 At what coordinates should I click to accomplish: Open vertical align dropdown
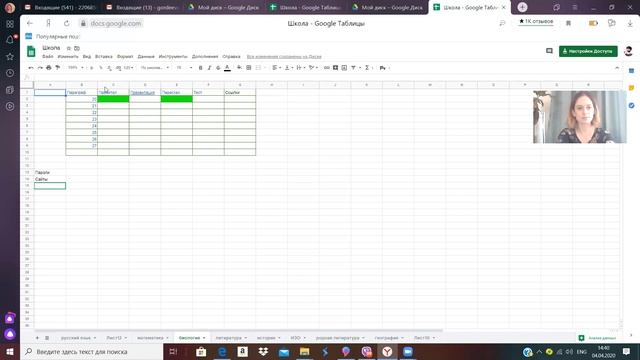[289, 68]
